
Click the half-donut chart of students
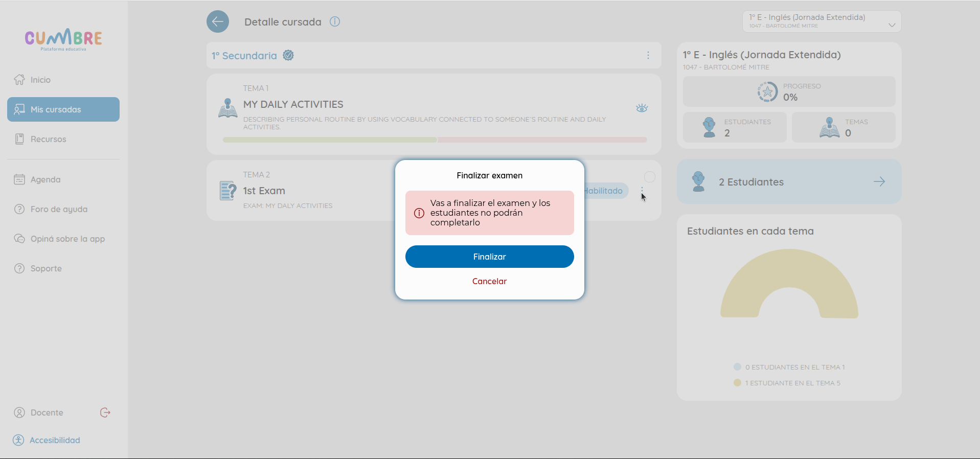(789, 283)
